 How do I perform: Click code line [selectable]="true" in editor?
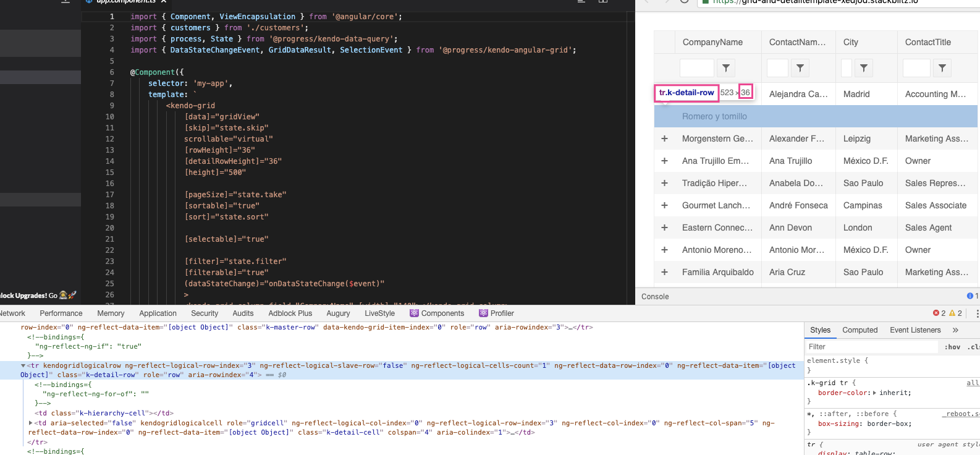click(x=226, y=239)
